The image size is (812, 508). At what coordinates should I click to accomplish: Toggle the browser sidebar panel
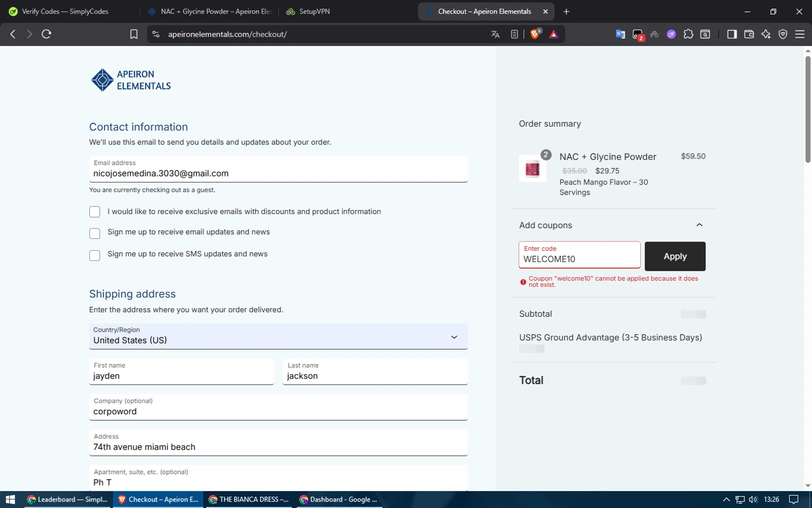(732, 34)
